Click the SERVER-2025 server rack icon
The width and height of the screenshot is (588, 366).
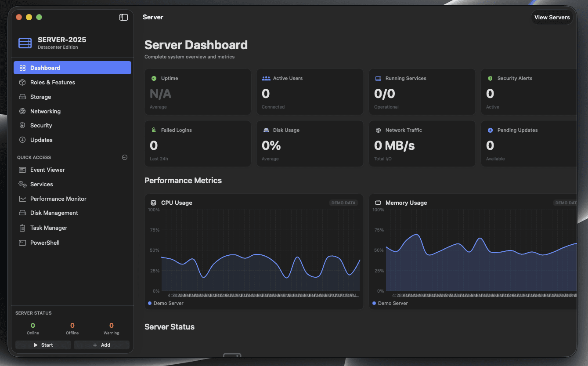25,43
